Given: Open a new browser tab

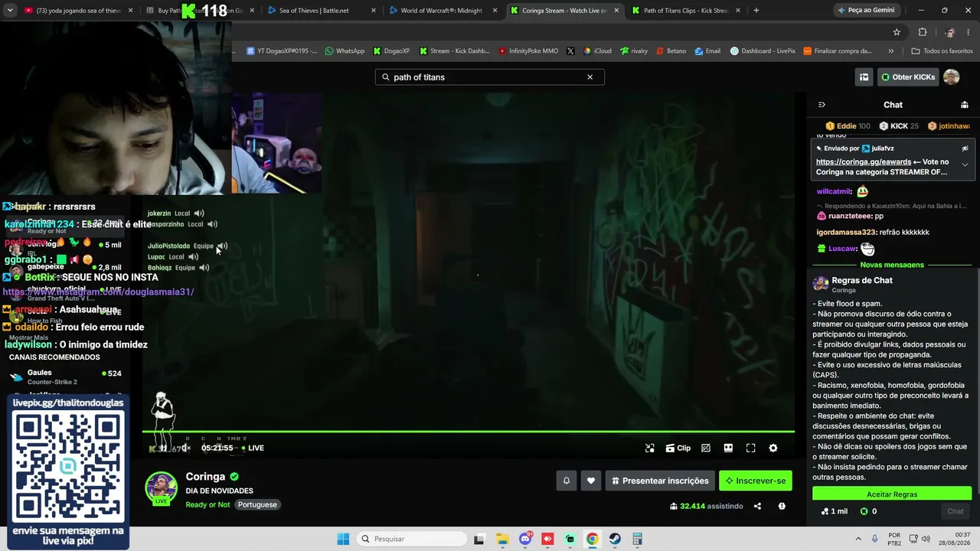Looking at the screenshot, I should point(756,11).
